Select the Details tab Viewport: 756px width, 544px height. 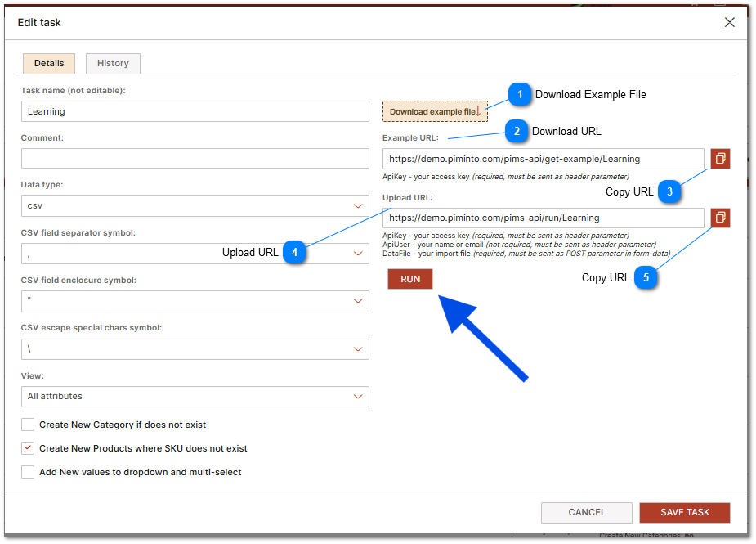click(48, 63)
